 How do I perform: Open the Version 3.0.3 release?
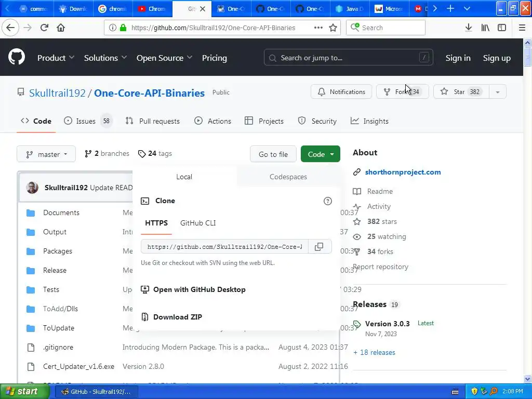pos(387,324)
